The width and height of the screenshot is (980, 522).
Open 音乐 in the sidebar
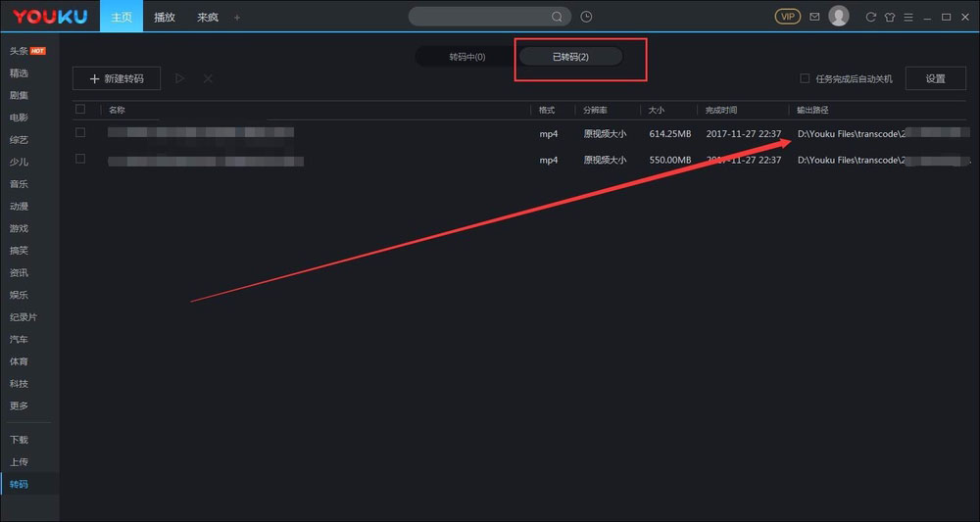(x=19, y=184)
